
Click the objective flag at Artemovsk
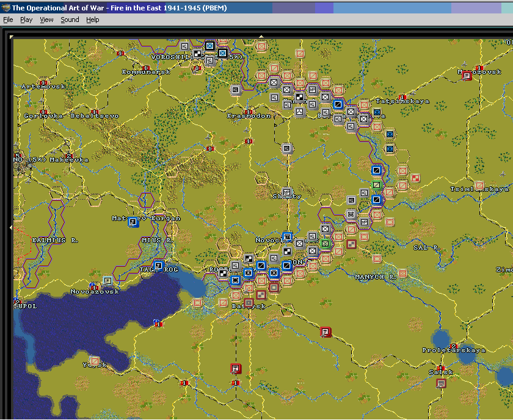pos(43,82)
